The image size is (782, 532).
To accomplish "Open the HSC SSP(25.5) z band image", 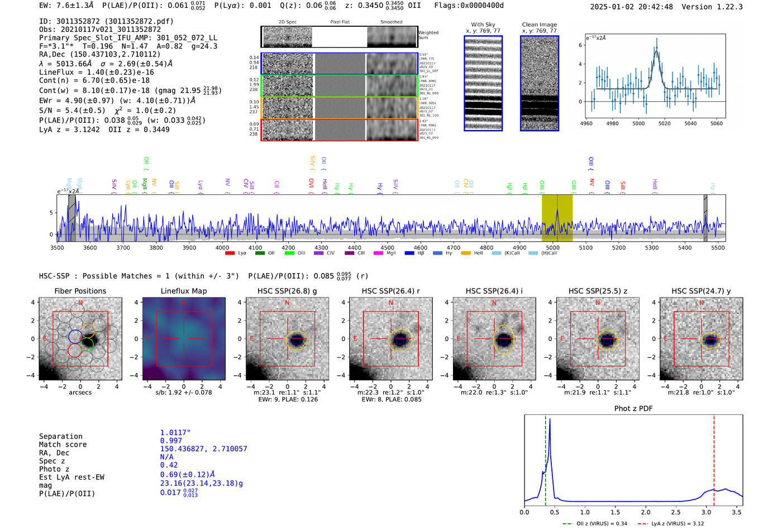I will (598, 339).
